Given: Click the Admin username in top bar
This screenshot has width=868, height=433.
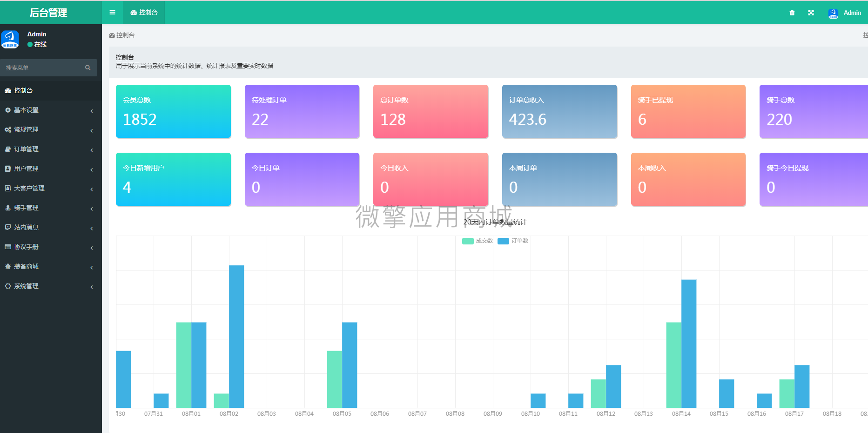Looking at the screenshot, I should coord(852,13).
